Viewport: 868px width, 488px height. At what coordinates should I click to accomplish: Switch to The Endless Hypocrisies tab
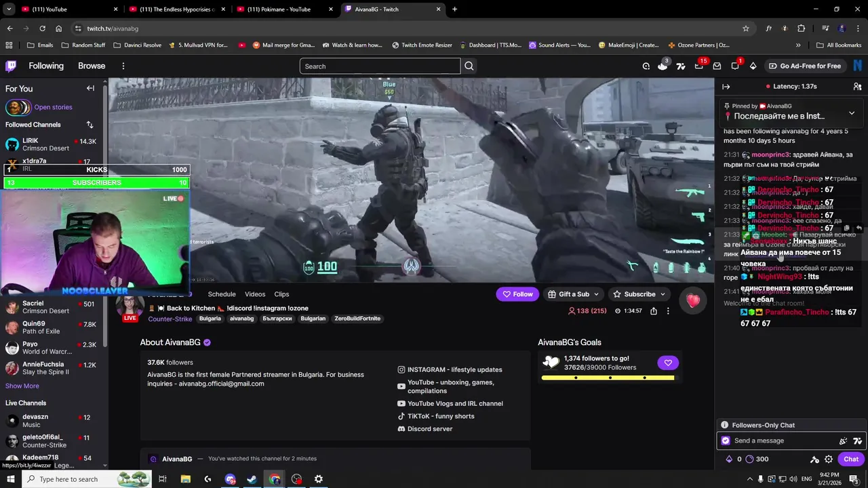click(178, 9)
